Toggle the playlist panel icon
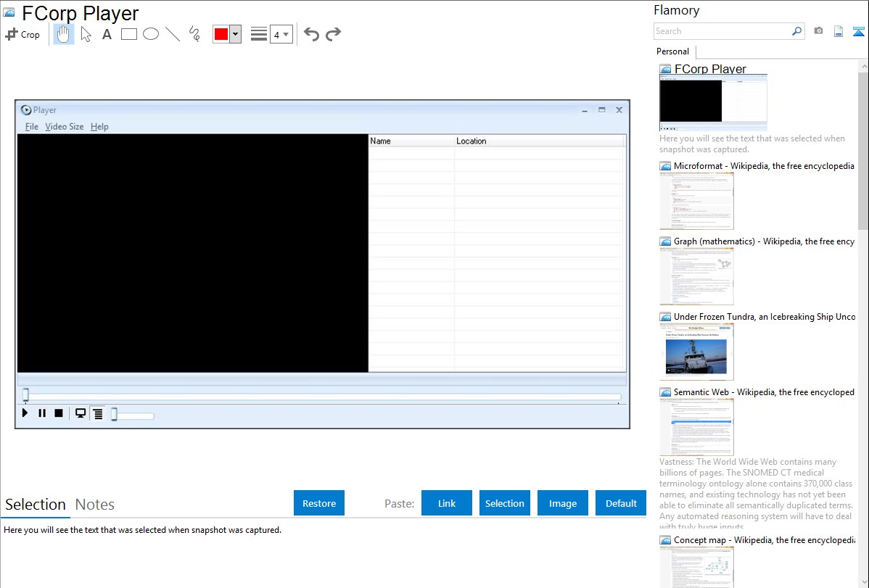Screen dimensions: 869x588 97,413
